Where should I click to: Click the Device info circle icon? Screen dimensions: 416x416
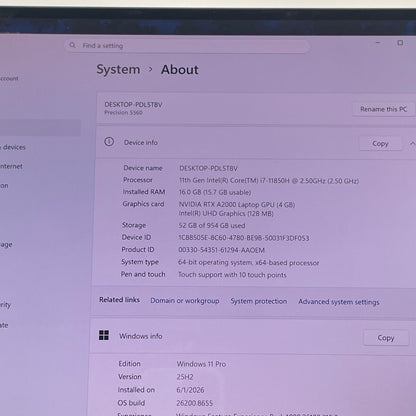click(109, 142)
